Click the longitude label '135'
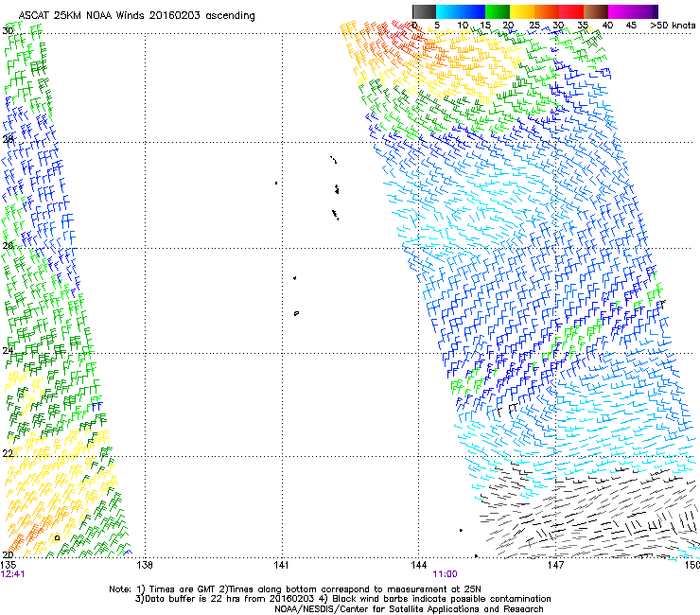 [9, 565]
